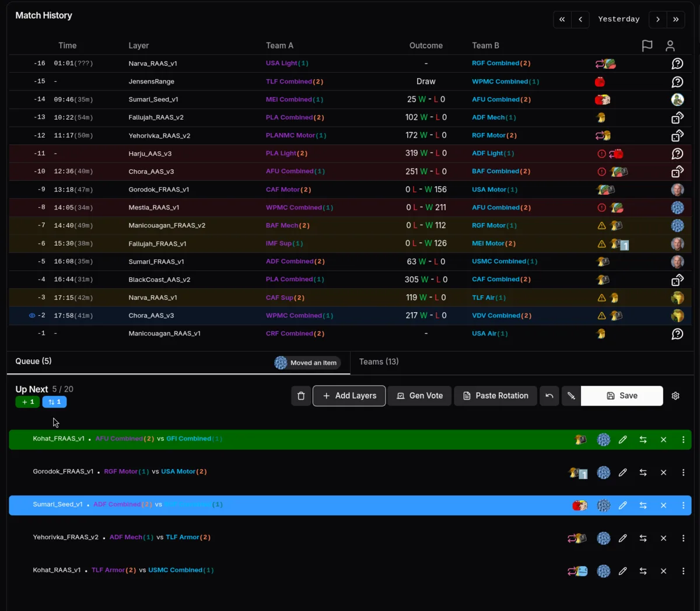Click Manicouagan_RAAS_v1 layer cell

click(164, 334)
